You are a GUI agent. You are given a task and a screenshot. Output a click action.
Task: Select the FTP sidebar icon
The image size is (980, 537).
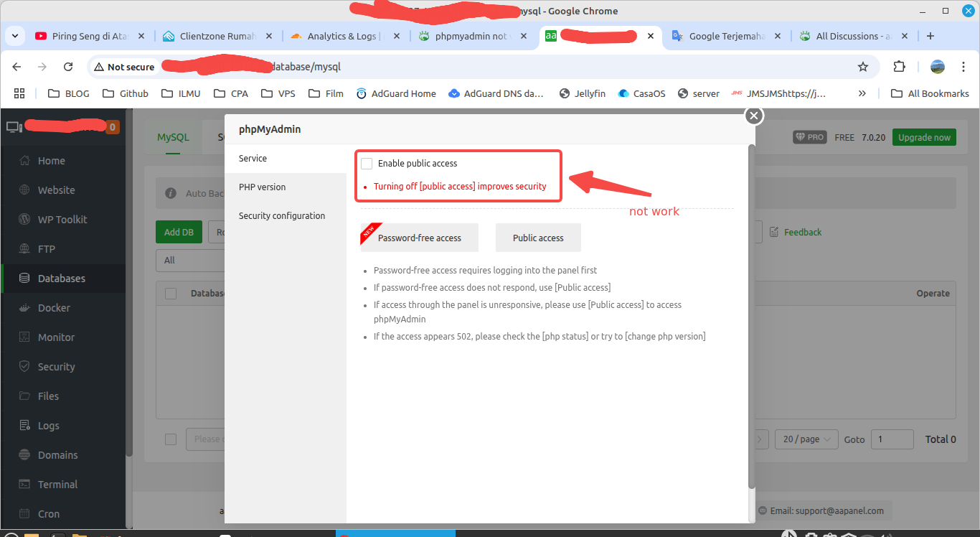(x=25, y=249)
